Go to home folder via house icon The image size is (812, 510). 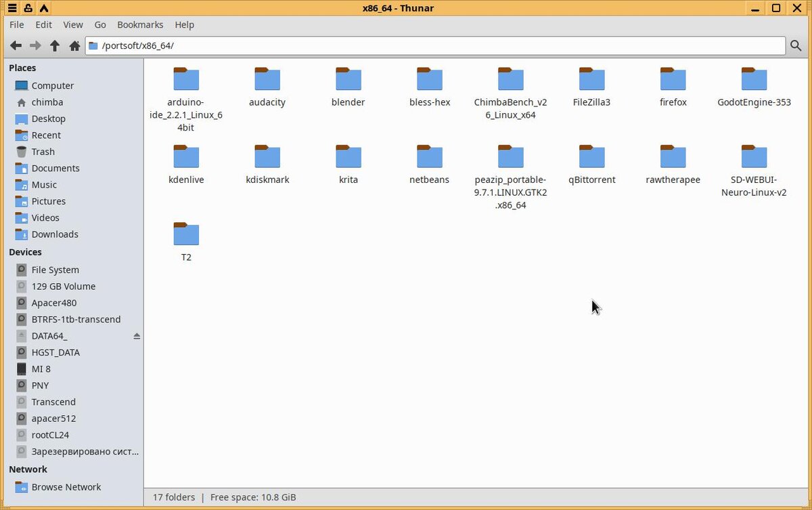click(74, 46)
